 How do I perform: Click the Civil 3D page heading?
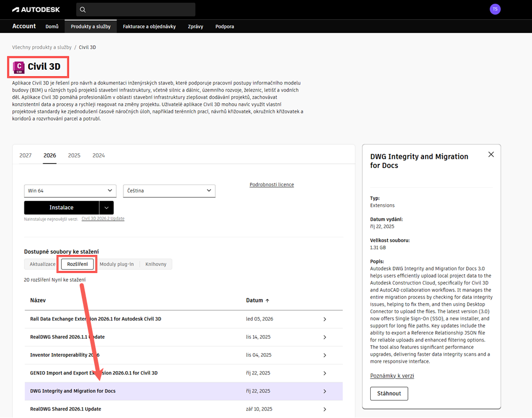(44, 66)
